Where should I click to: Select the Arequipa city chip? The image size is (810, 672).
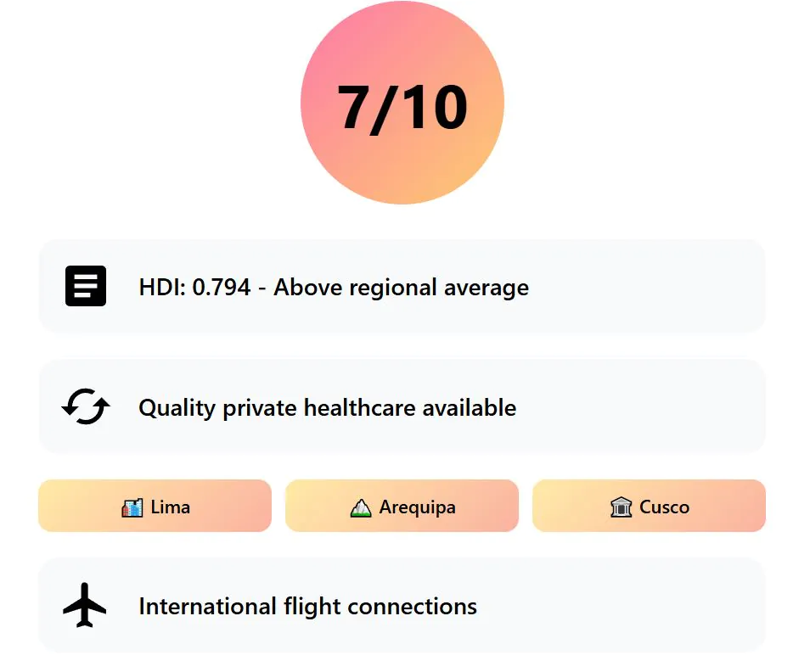[402, 506]
